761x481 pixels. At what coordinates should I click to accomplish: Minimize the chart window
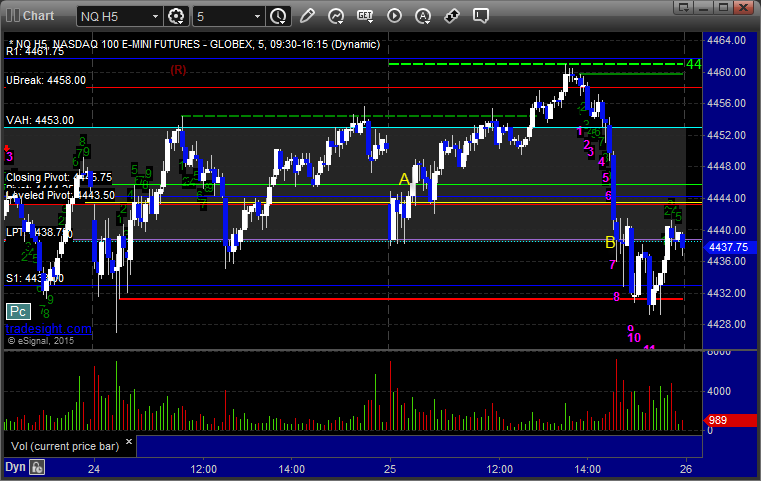click(x=704, y=7)
